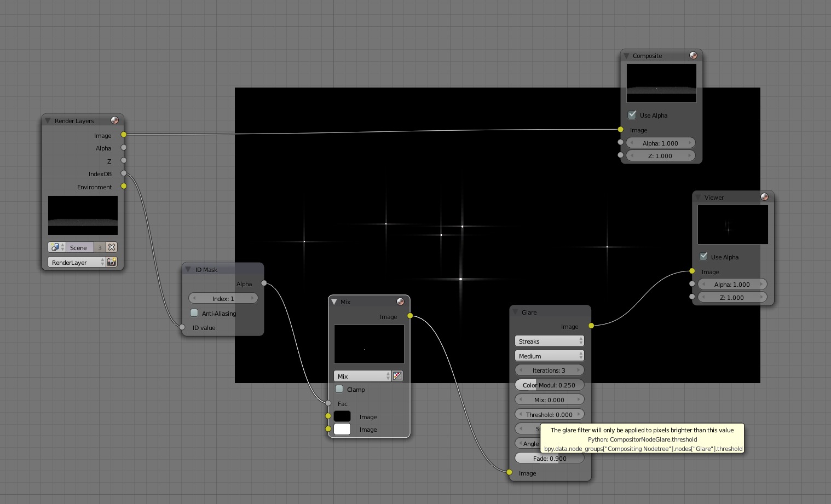Viewport: 831px width, 504px height.
Task: Click Render Layers Alpha output socket
Action: (124, 148)
